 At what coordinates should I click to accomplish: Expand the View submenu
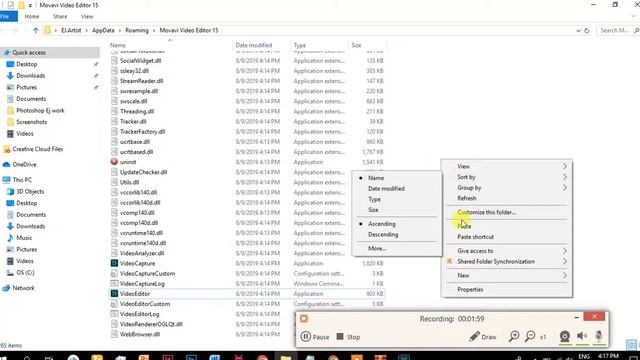coord(507,166)
